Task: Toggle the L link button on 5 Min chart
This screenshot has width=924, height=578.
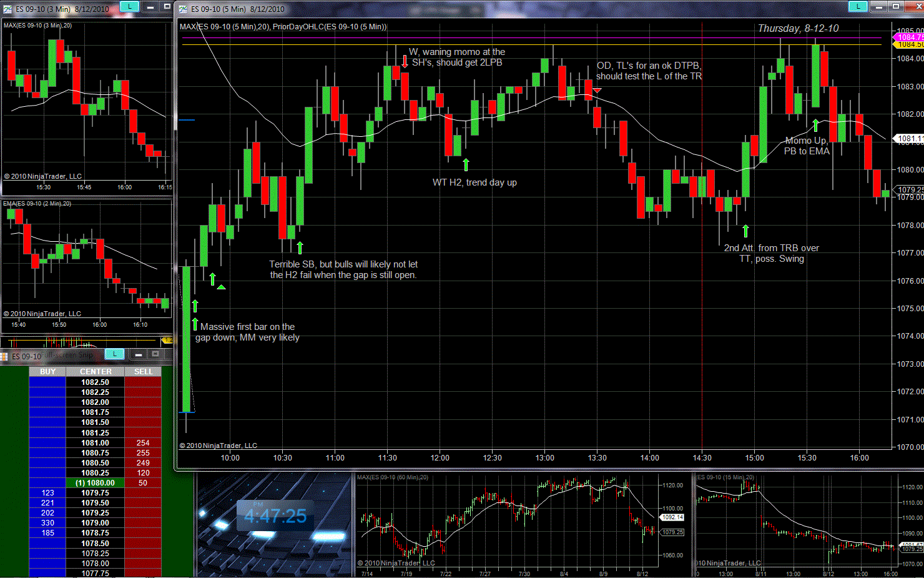Action: [858, 6]
